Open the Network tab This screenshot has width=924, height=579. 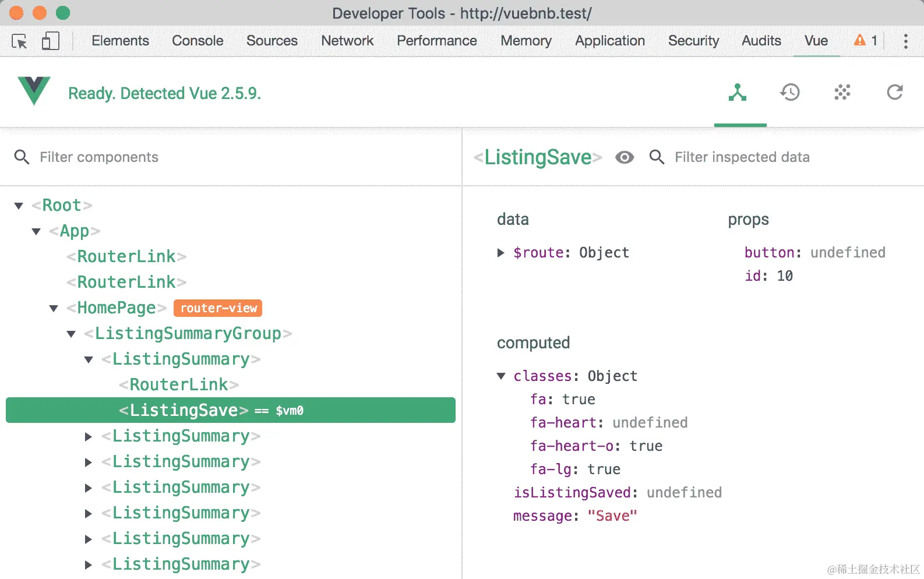(x=347, y=41)
